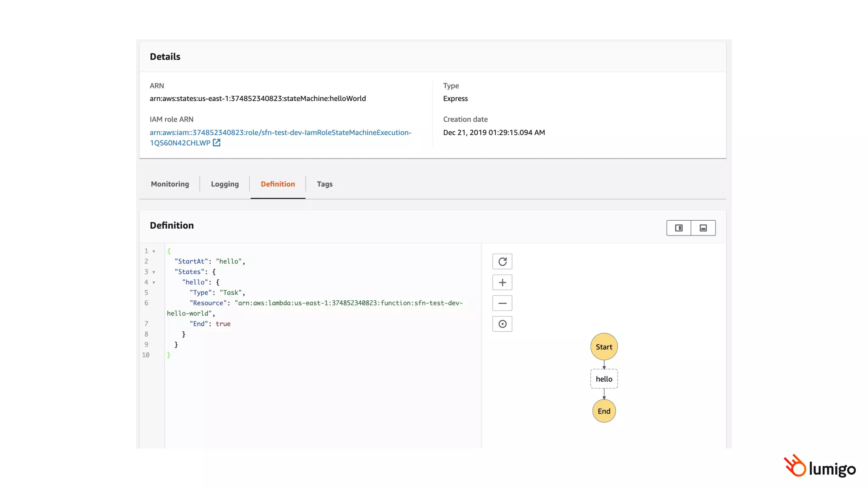The width and height of the screenshot is (868, 488).
Task: Select the hello state node
Action: tap(604, 379)
